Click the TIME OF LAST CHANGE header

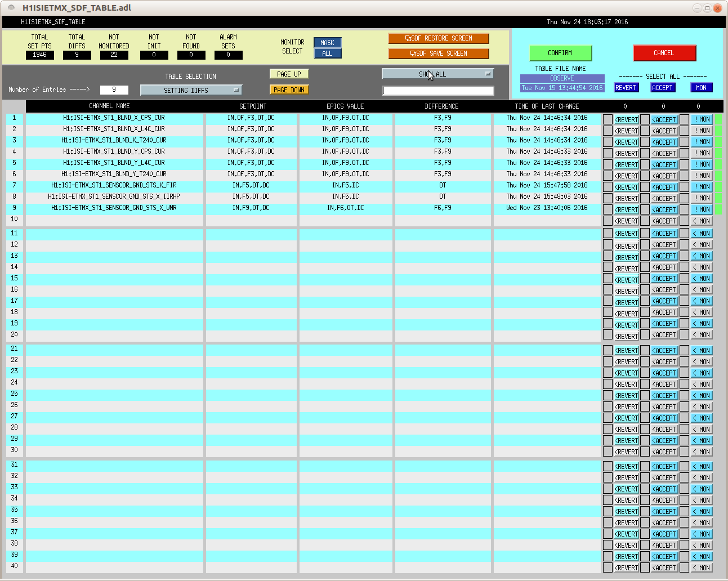click(x=547, y=106)
